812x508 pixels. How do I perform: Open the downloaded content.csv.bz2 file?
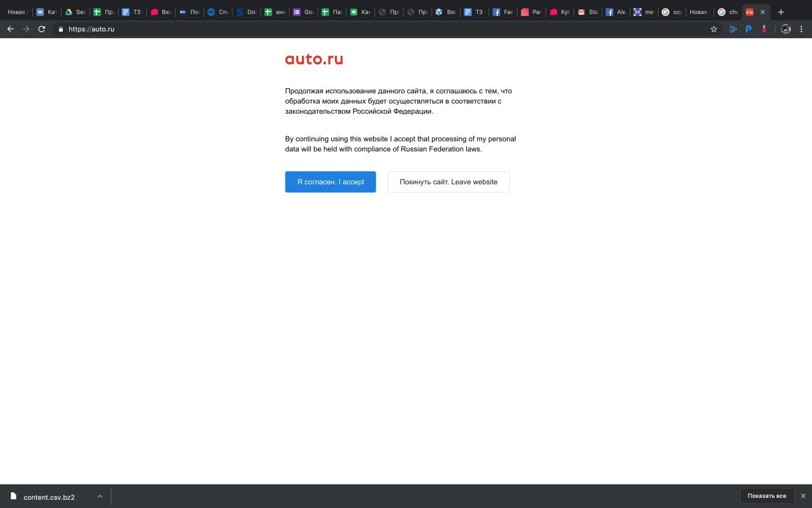49,497
